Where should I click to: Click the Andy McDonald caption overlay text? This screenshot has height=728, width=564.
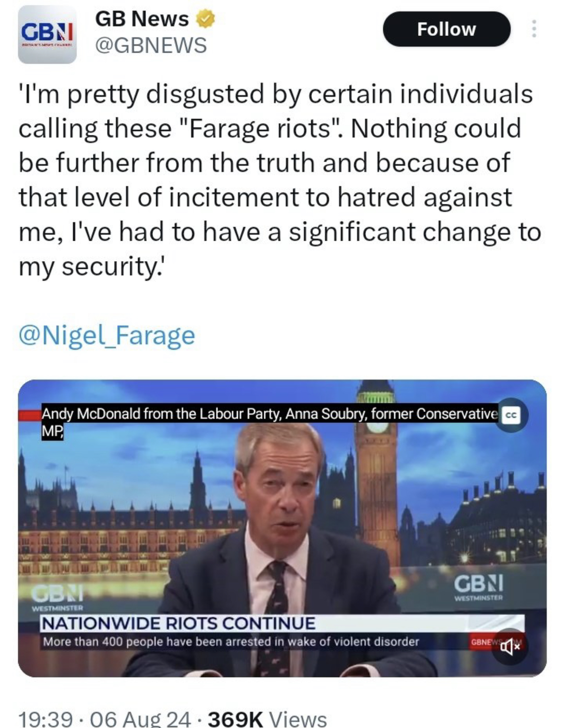click(269, 414)
